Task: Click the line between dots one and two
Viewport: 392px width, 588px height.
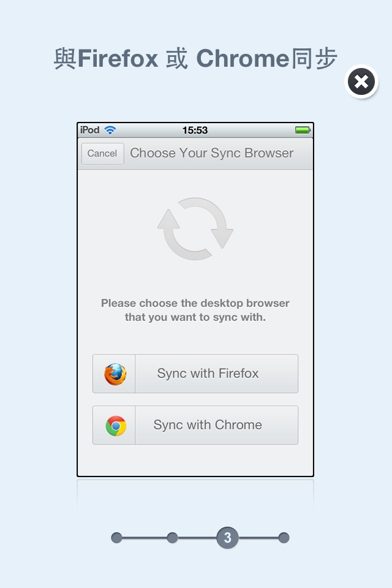Action: pos(145,538)
